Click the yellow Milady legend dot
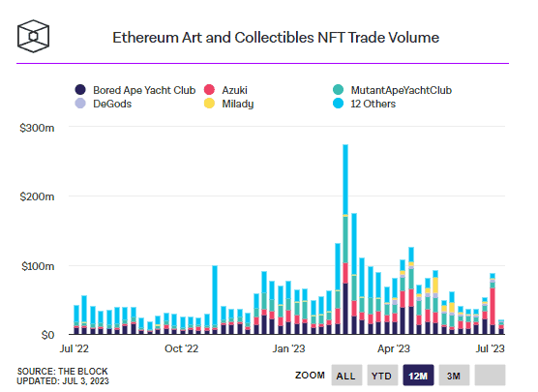The width and height of the screenshot is (538, 392). point(209,104)
